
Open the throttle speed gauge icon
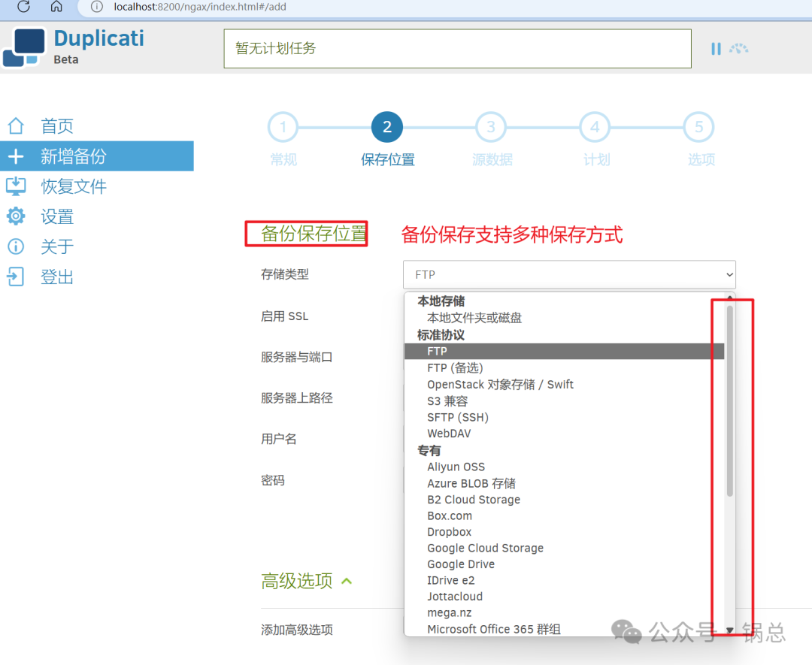tap(738, 49)
